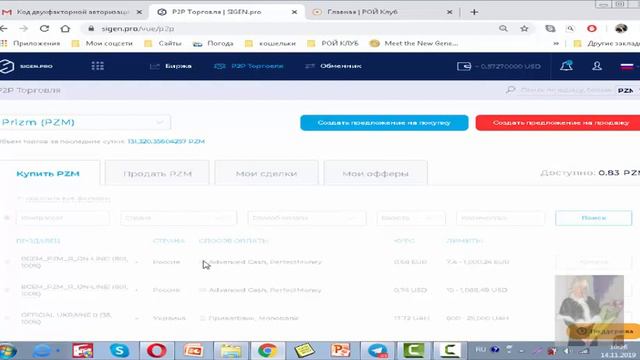Open the browser profile avatar
This screenshot has height=360, width=640.
(621, 29)
